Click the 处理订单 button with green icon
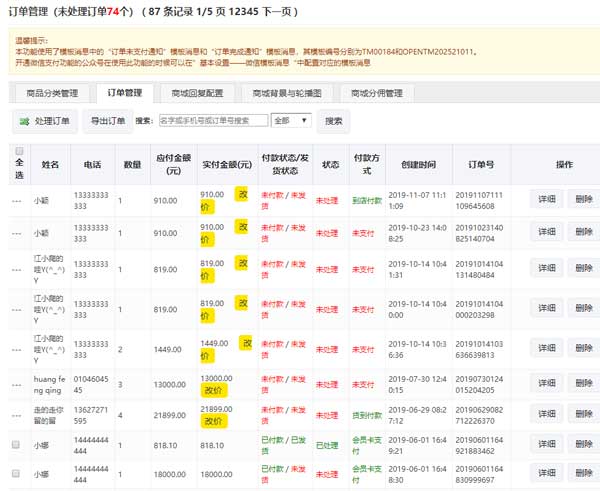The image size is (600, 491). pos(45,121)
